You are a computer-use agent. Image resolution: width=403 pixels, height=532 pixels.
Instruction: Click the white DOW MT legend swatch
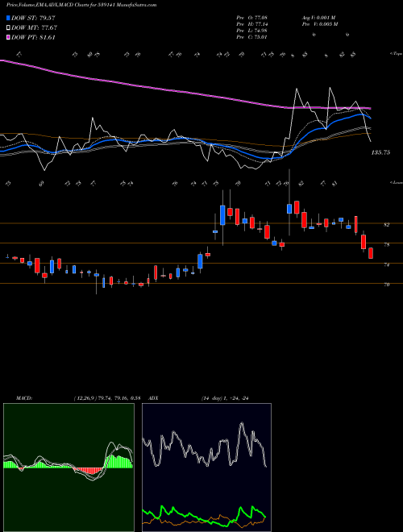click(x=8, y=28)
